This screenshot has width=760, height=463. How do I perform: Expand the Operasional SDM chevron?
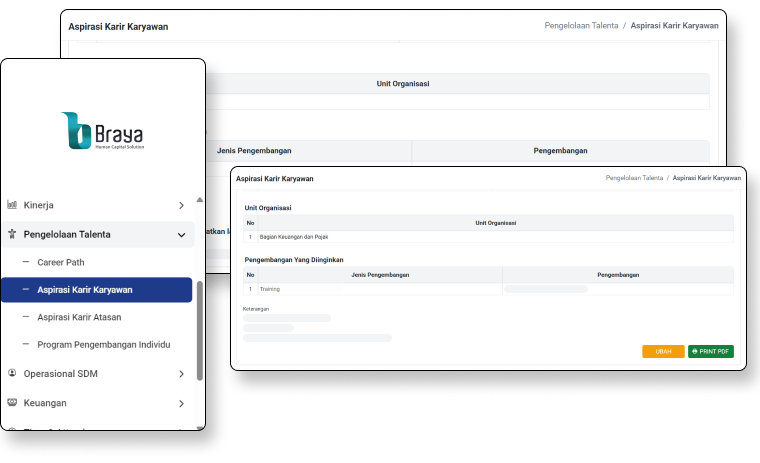click(x=181, y=374)
